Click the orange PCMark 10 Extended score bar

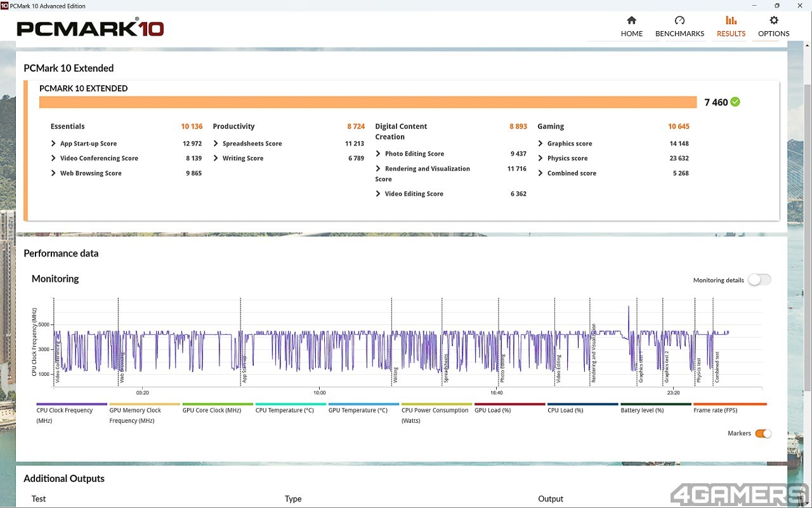[x=368, y=102]
